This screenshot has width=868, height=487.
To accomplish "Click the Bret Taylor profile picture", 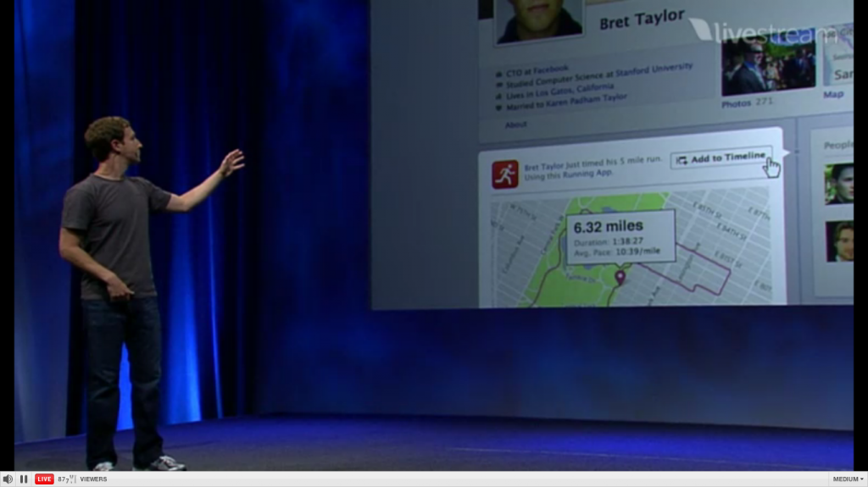I will point(538,19).
